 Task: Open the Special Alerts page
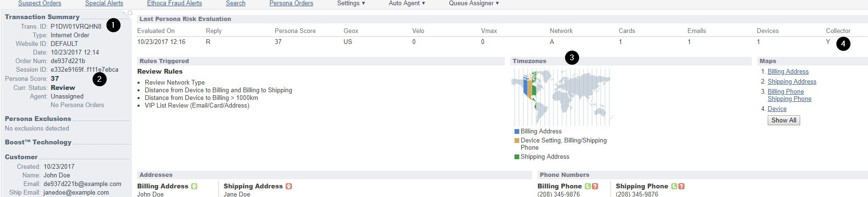point(104,3)
